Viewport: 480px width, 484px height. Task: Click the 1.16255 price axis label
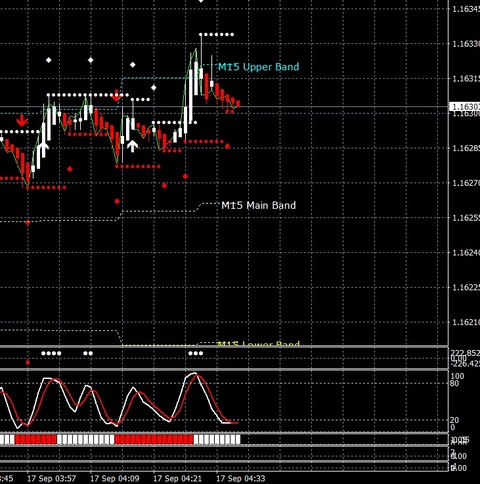pyautogui.click(x=466, y=218)
